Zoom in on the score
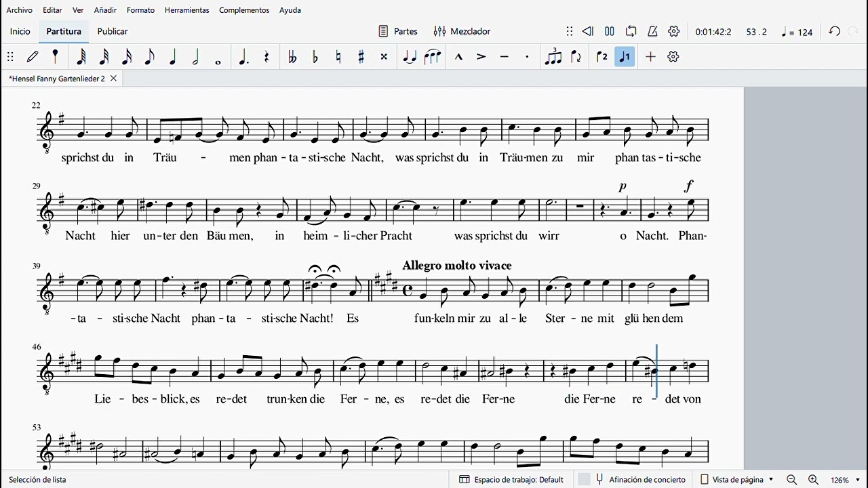The image size is (868, 488). (x=813, y=480)
